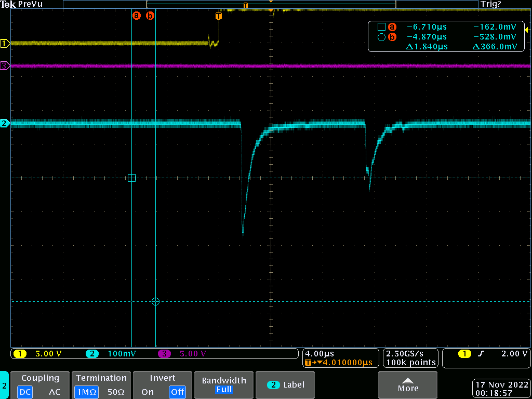This screenshot has width=532, height=399.
Task: Select the cursor a marker at top
Action: point(137,16)
